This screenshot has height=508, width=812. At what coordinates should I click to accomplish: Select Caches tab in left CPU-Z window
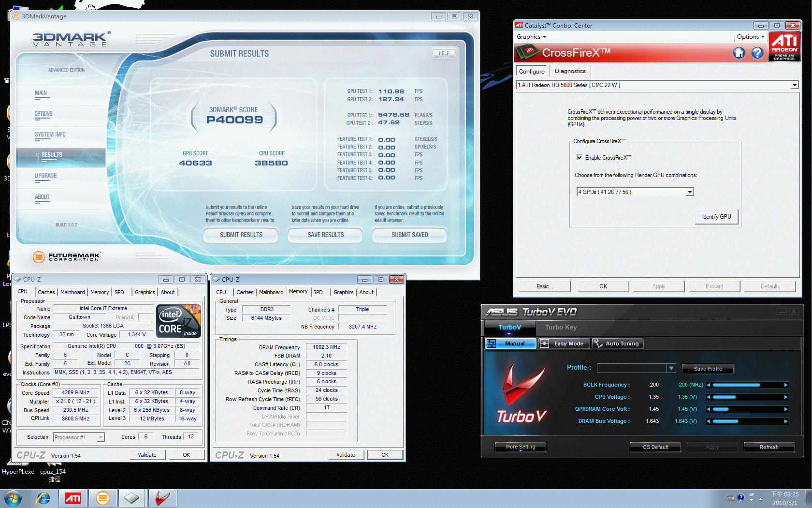coord(46,292)
